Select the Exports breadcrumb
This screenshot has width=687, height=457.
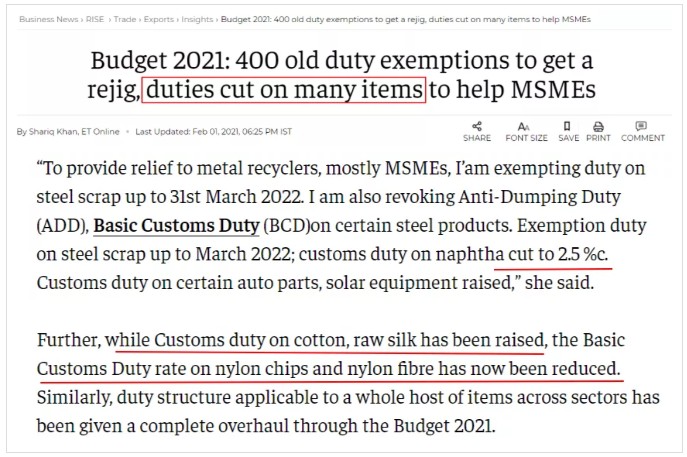(x=159, y=19)
